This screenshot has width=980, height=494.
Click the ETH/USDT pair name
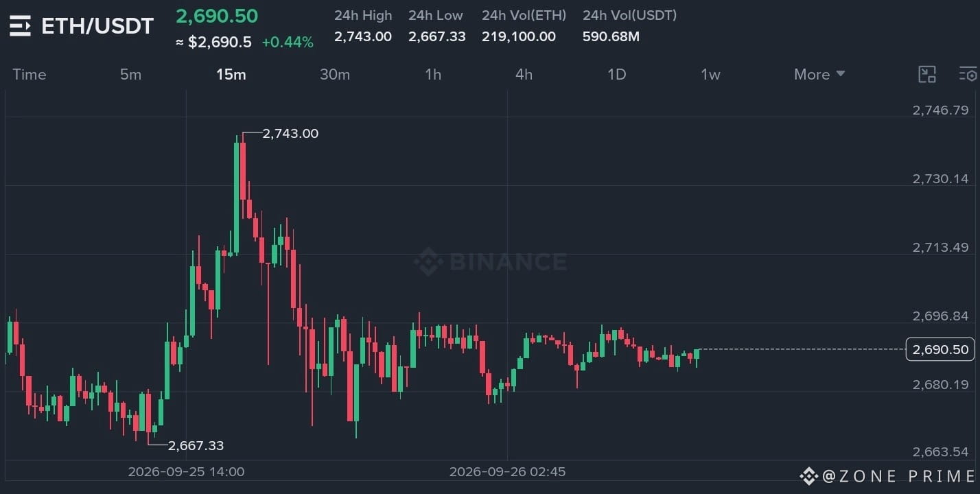tap(97, 26)
